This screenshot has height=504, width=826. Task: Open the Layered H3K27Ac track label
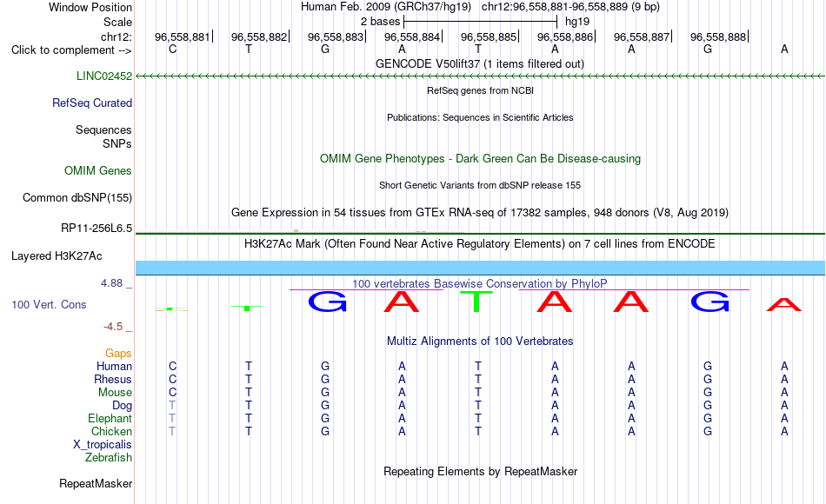(57, 256)
